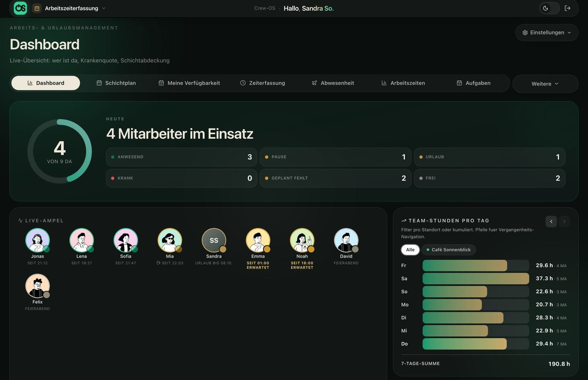Image resolution: width=588 pixels, height=380 pixels.
Task: Click the calendar icon beside Arbeitszeiterfassung
Action: point(37,8)
